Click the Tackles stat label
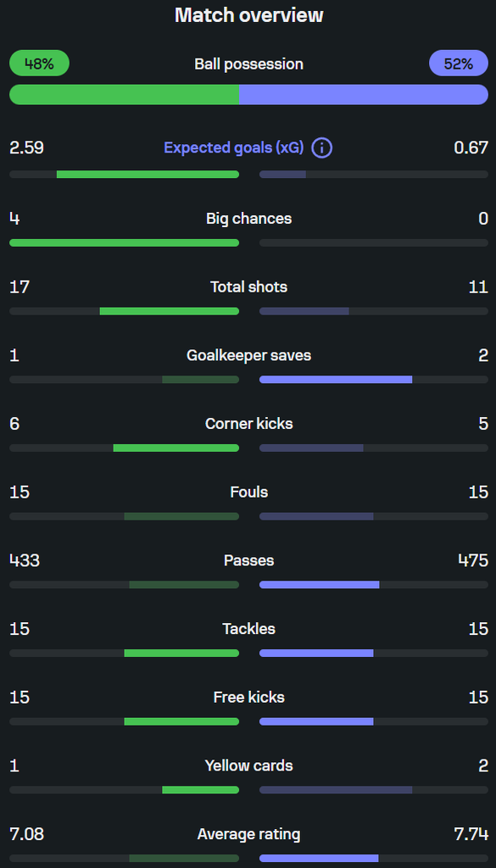The height and width of the screenshot is (868, 496). point(248,629)
